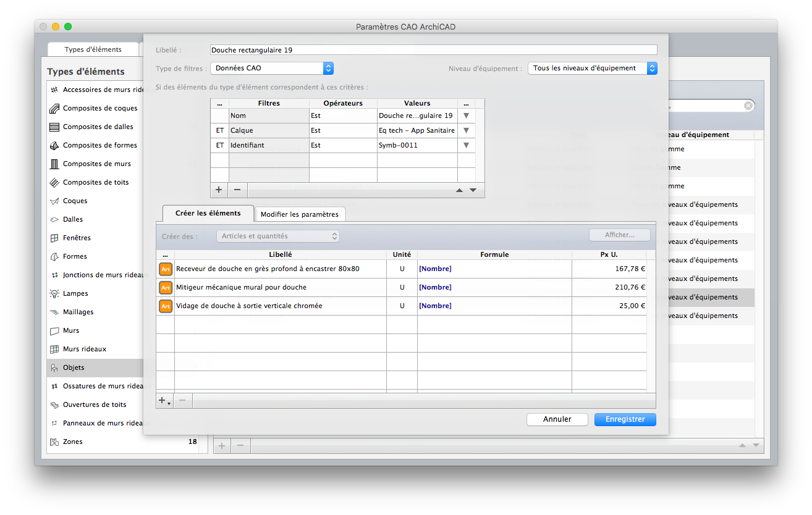
Task: Expand value arrow for Identifiant filter row
Action: 466,145
